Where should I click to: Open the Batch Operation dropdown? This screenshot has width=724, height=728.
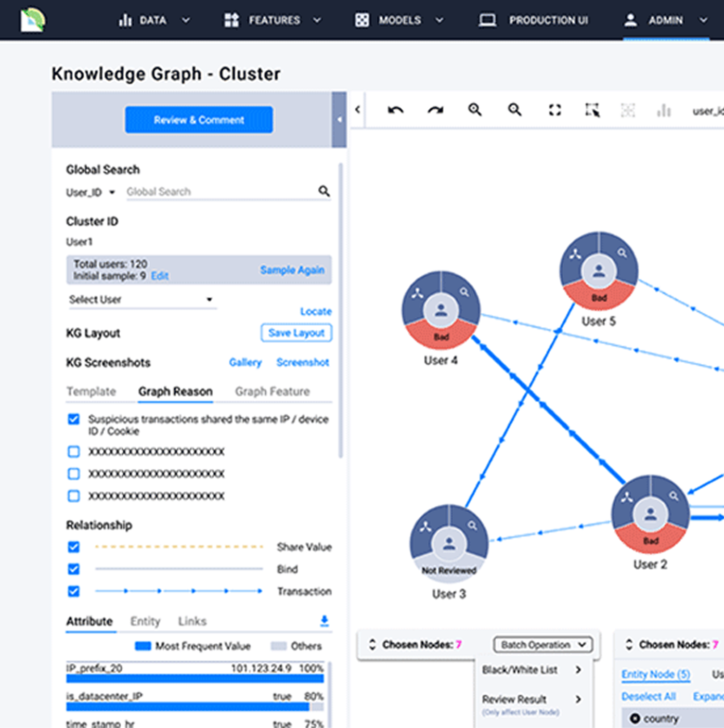pyautogui.click(x=544, y=645)
